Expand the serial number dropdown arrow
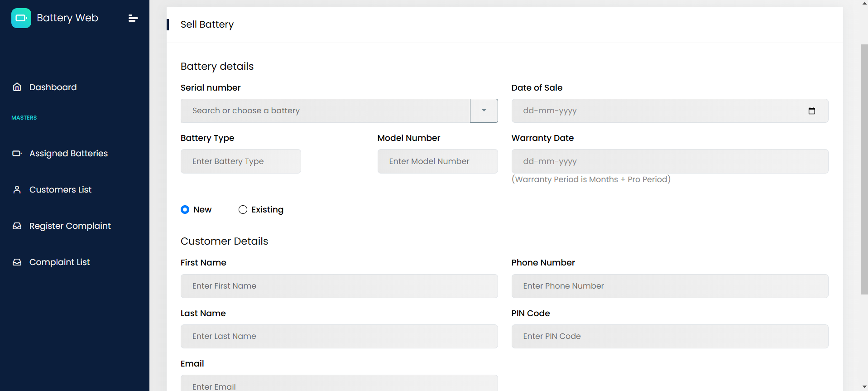Image resolution: width=868 pixels, height=391 pixels. (x=484, y=111)
